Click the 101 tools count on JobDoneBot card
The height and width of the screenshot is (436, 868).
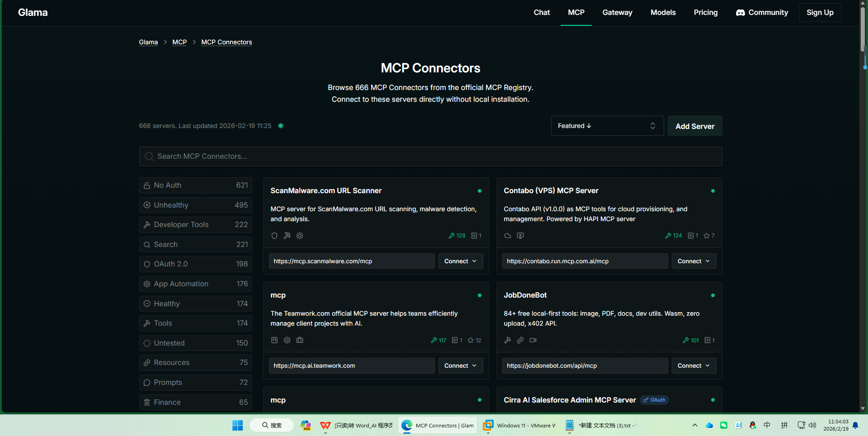[691, 340]
